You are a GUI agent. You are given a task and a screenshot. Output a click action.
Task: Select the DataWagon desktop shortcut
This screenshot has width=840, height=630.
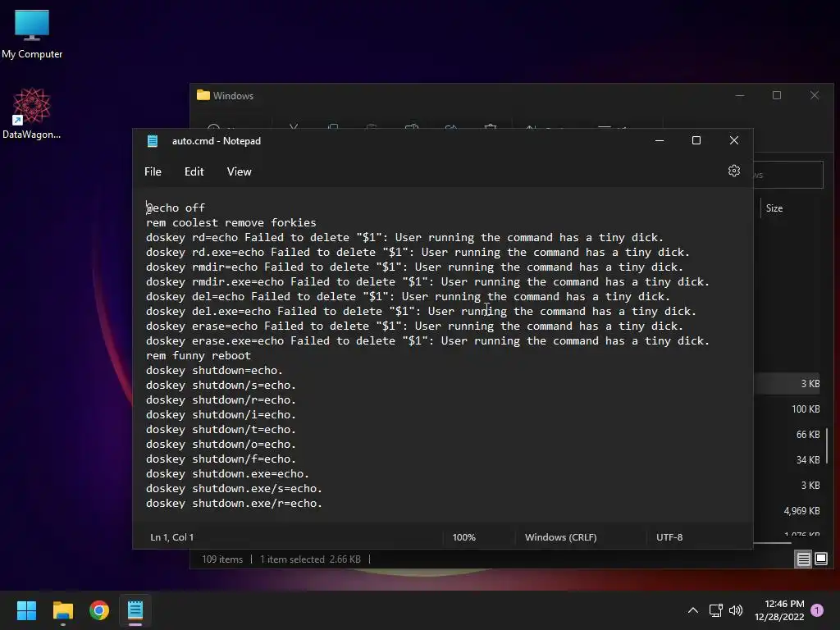[x=32, y=113]
